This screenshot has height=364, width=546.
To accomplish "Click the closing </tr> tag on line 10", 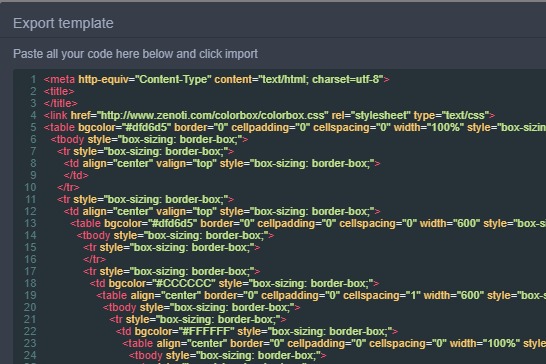I will 68,187.
